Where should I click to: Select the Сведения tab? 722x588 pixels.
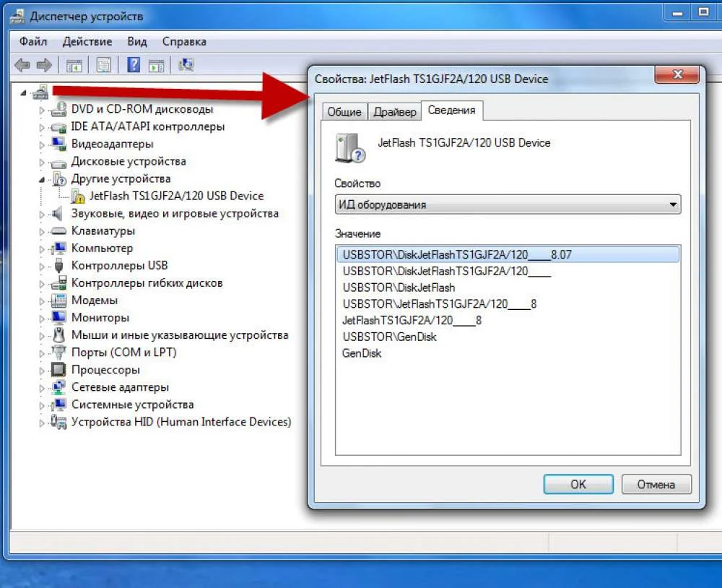click(x=452, y=110)
